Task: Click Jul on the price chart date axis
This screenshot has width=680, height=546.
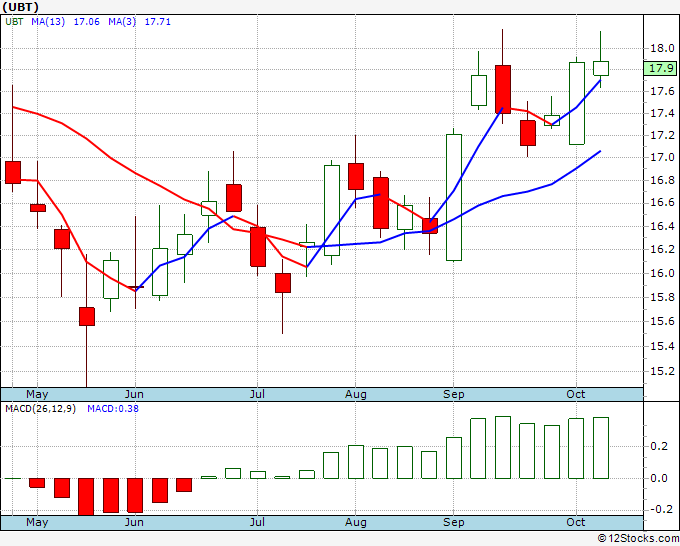Action: click(257, 395)
